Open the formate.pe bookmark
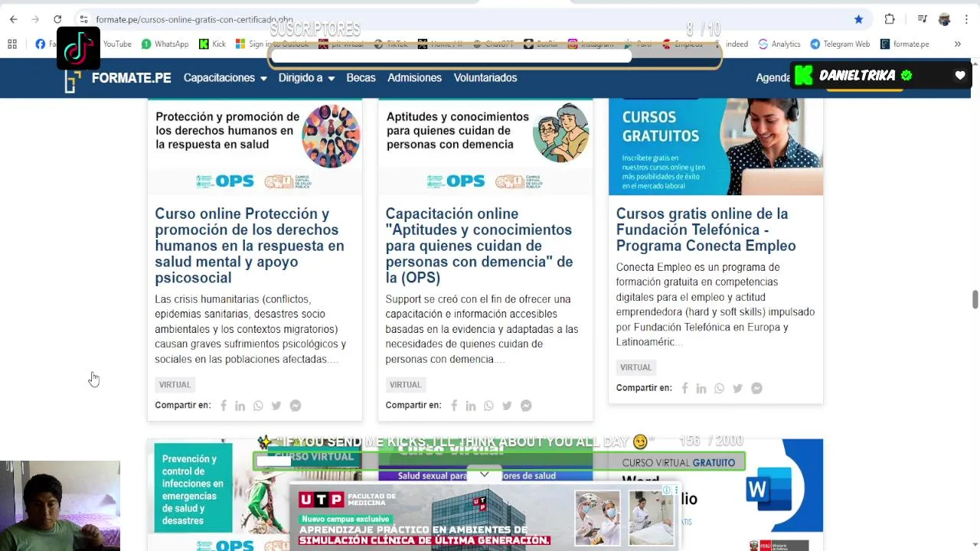The height and width of the screenshot is (551, 980). [905, 44]
